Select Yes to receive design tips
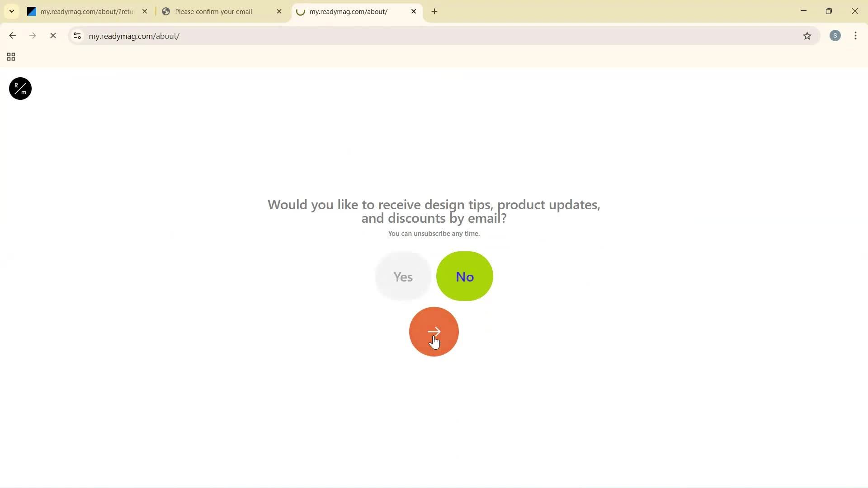868x488 pixels. [x=402, y=276]
